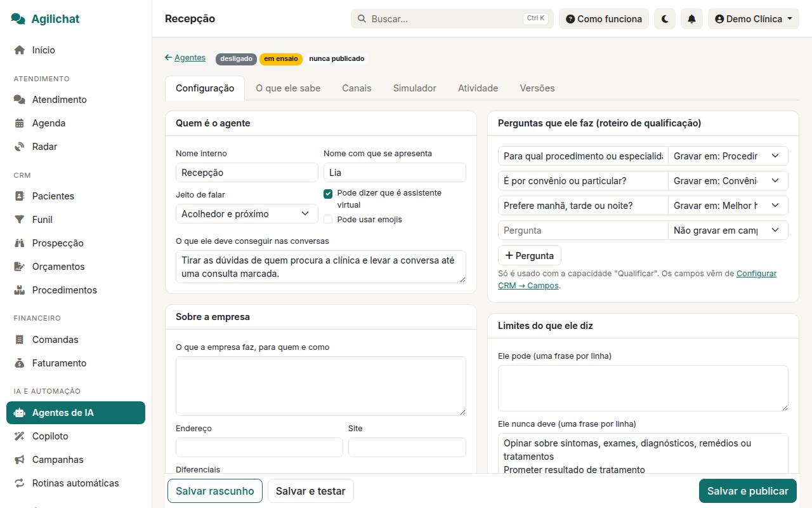Click the 'Salvar rascunho' button

(x=215, y=491)
